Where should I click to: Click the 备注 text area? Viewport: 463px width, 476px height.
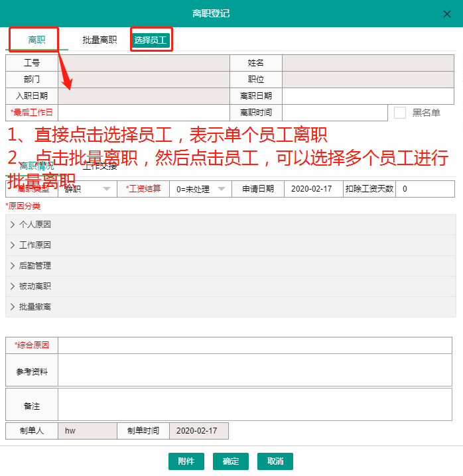pyautogui.click(x=255, y=404)
